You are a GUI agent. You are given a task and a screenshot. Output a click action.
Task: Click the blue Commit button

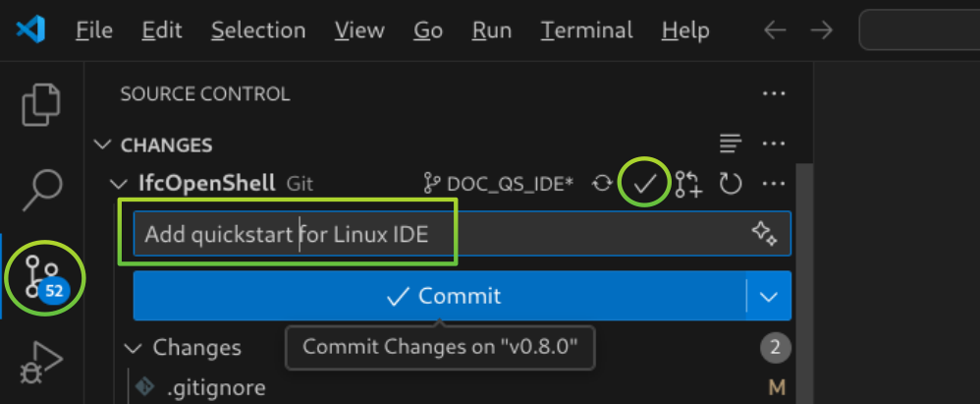click(440, 296)
